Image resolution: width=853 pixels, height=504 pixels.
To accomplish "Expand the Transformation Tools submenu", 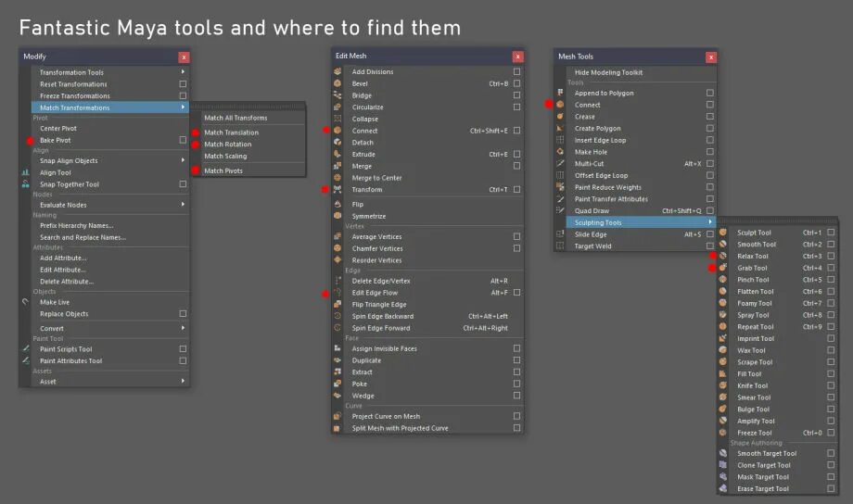I will [x=183, y=71].
